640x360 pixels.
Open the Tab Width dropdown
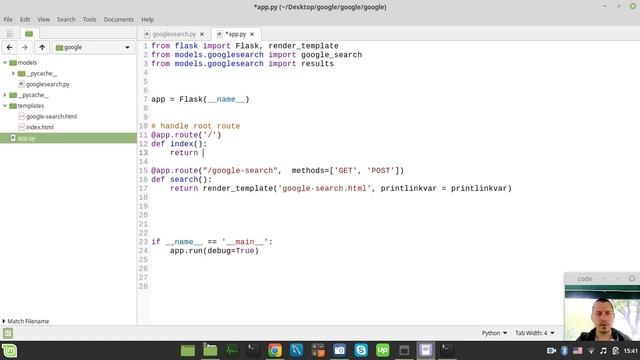(535, 333)
